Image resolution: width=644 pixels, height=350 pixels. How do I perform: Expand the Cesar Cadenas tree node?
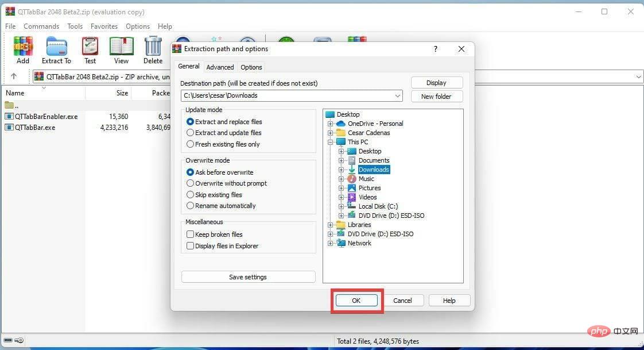pos(330,133)
